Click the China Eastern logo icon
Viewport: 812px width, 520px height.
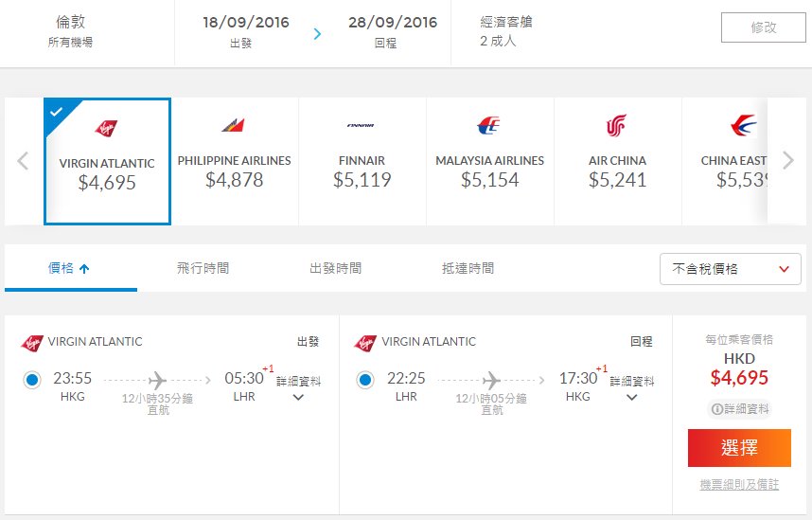744,125
